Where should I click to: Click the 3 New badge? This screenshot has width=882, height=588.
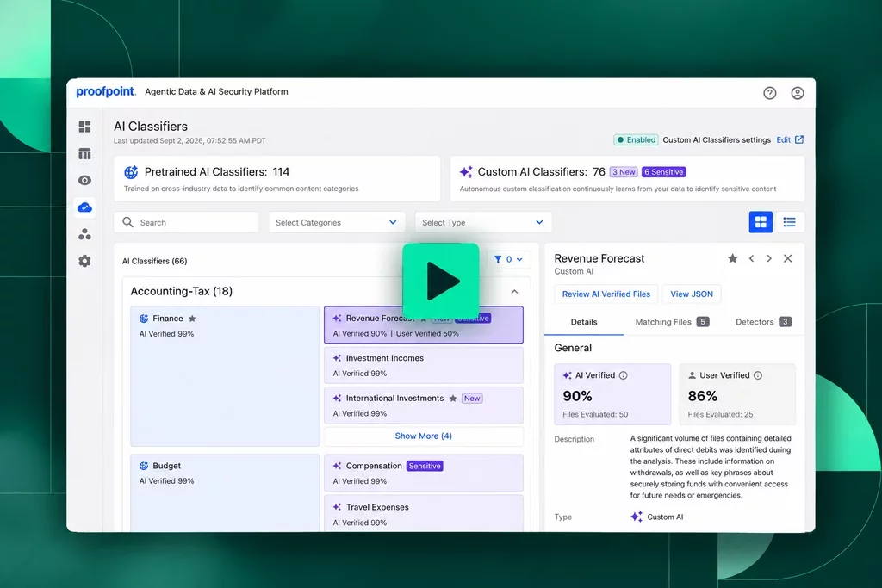click(624, 172)
